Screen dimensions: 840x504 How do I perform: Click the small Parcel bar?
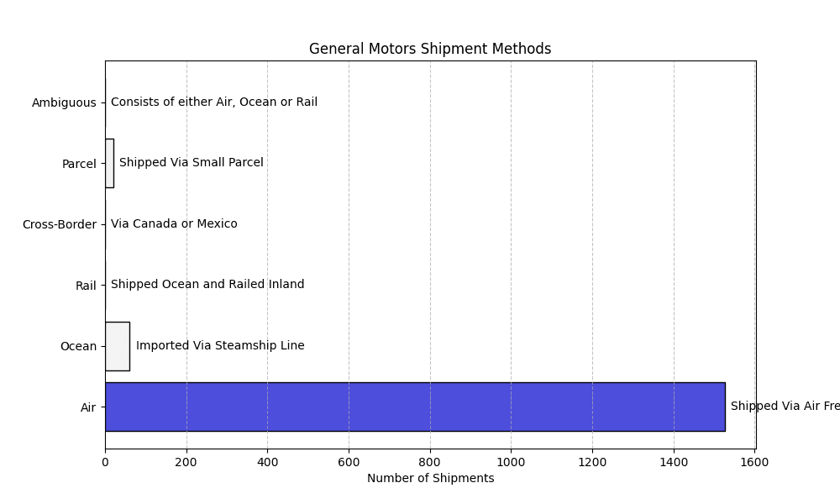pos(109,163)
